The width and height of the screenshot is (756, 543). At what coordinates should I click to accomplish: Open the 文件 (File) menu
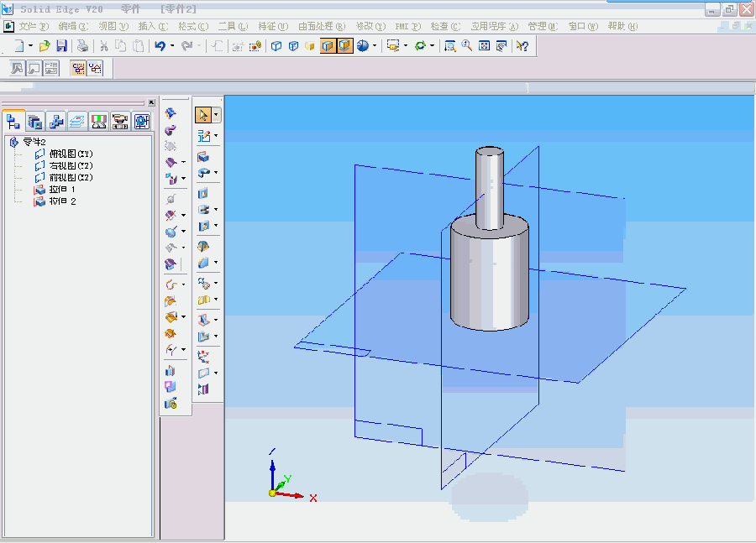pos(33,26)
